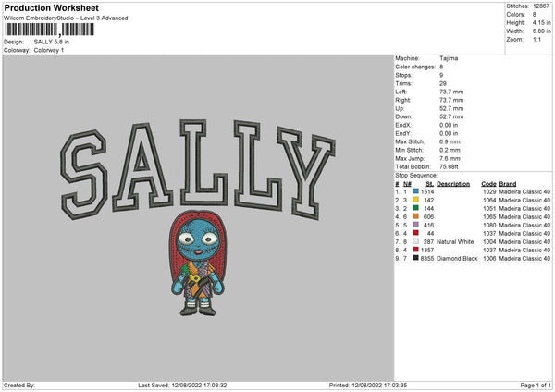Click the Width value '5.80 in'

pos(541,31)
